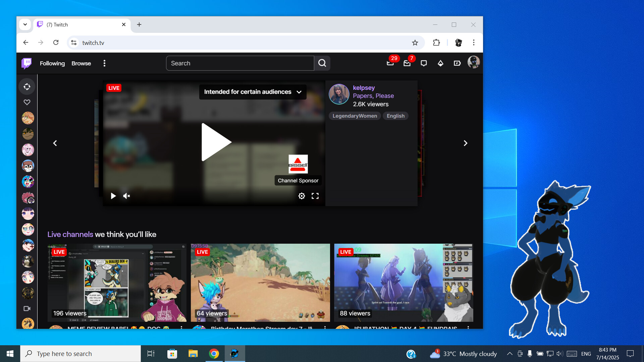Open the three-dot menu beside Browse

coord(104,63)
